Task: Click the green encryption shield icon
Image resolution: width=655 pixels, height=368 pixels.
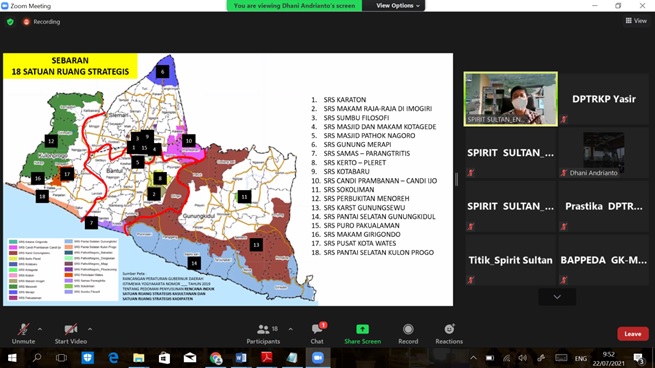Action: (x=10, y=22)
